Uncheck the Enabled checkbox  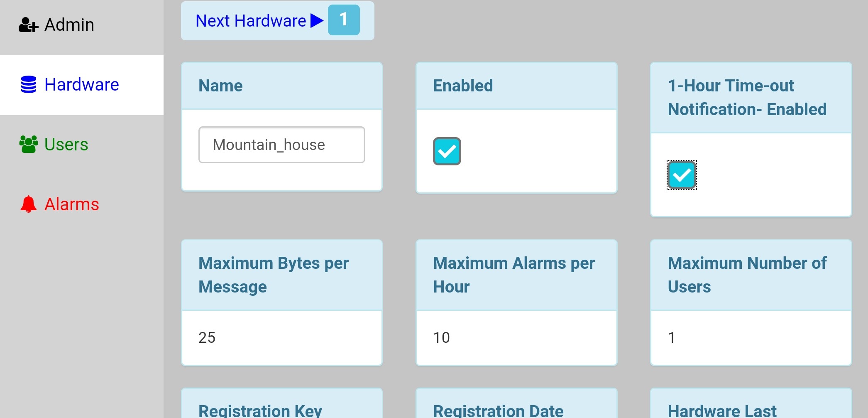pos(447,151)
